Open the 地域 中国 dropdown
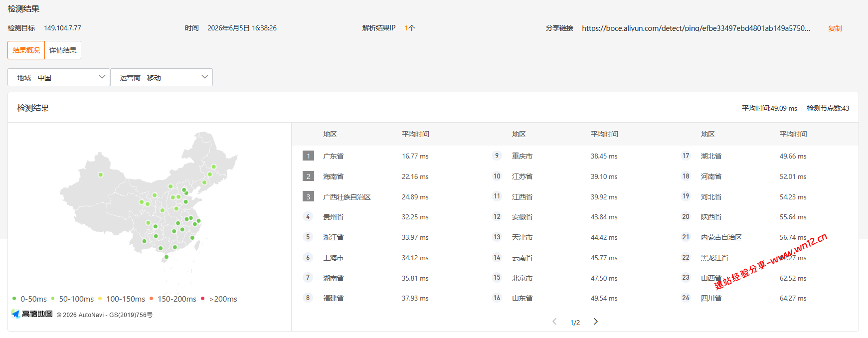 tap(59, 77)
